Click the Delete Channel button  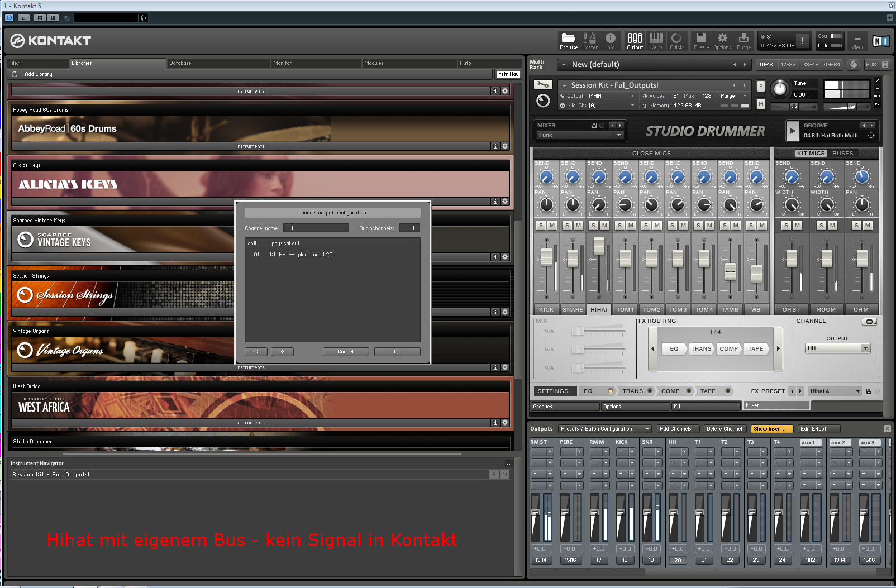[x=724, y=429]
